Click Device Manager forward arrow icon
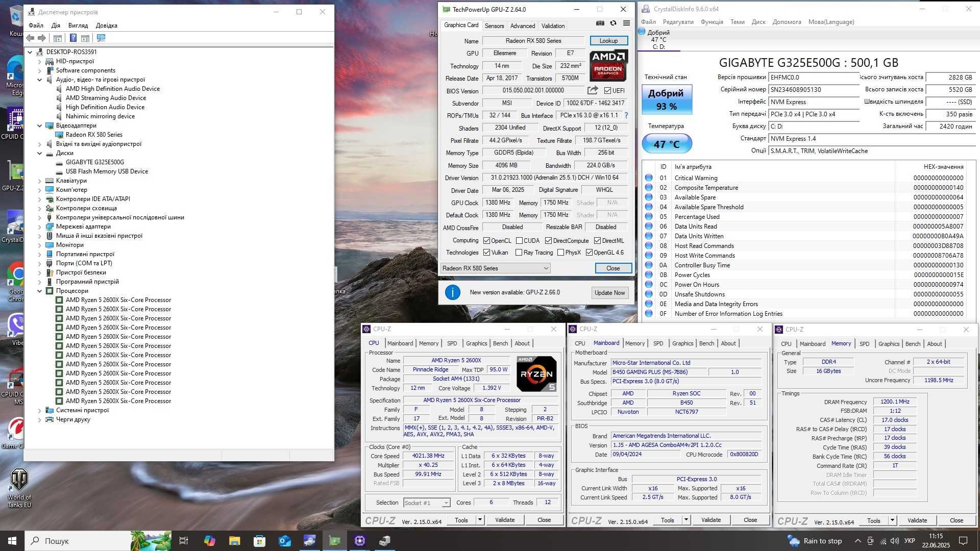Screen dimensions: 980x551 coord(42,38)
